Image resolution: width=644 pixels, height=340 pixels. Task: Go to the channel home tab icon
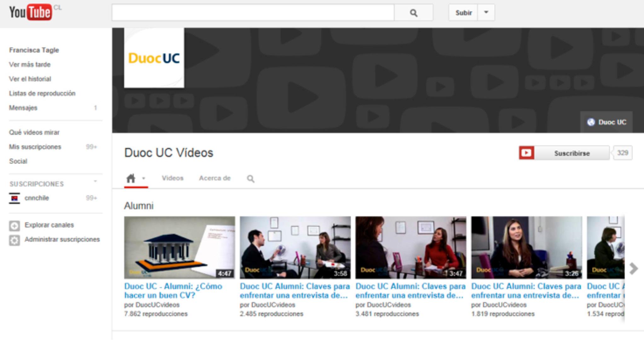131,178
